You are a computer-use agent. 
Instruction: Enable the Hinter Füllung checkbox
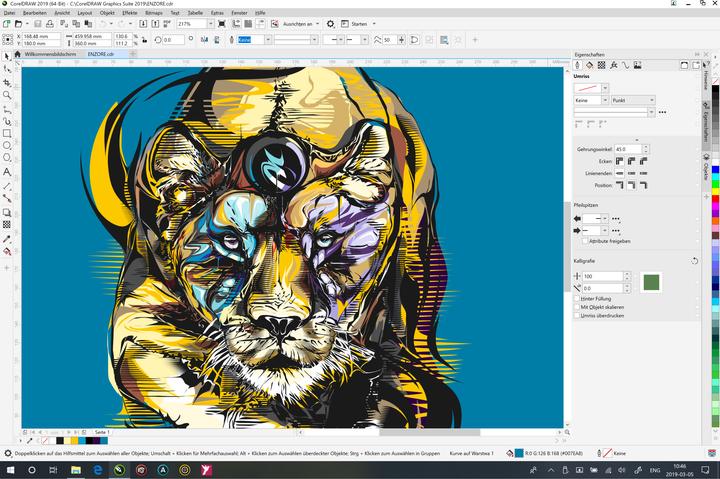[577, 298]
